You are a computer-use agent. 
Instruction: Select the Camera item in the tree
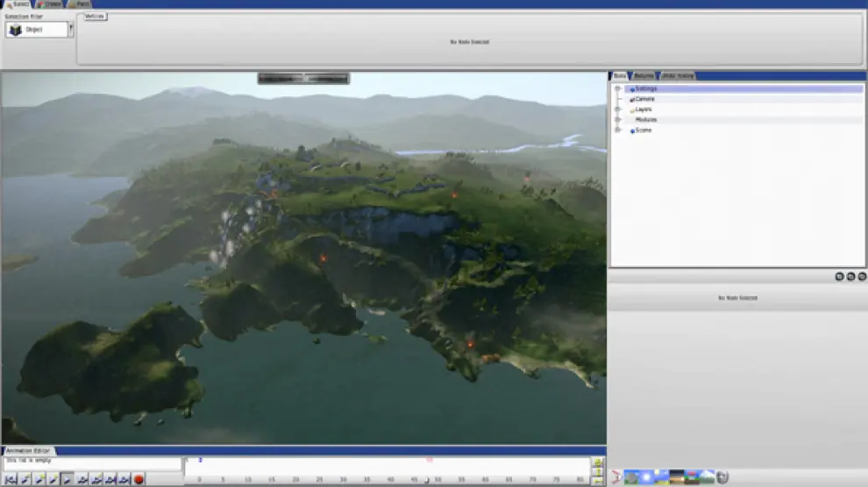point(644,99)
